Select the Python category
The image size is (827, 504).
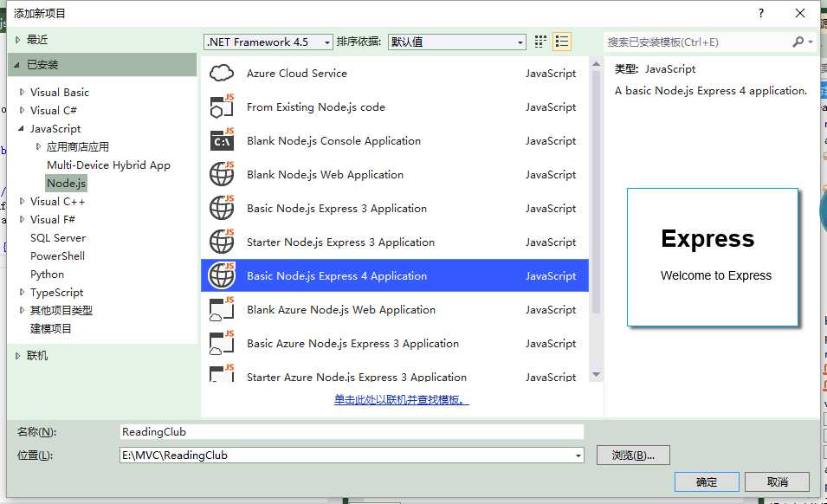(x=47, y=275)
